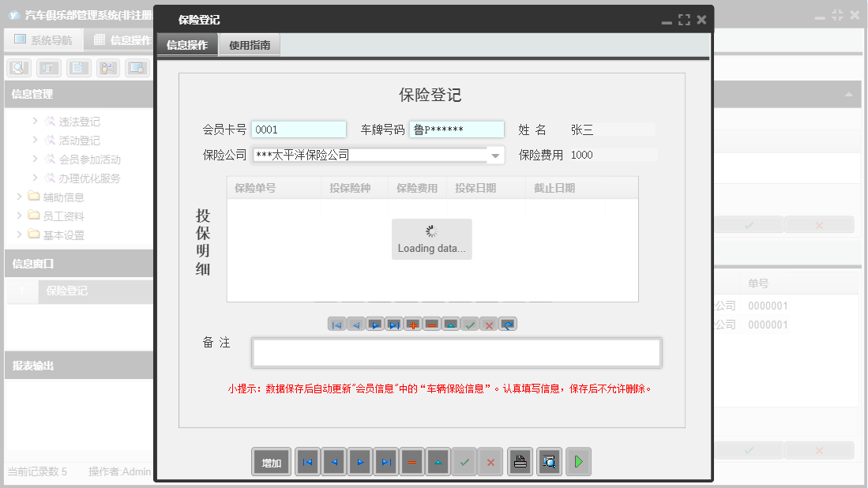Screen dimensions: 868x488
Task: Confirm edits with the green check in 投保明细
Action: click(469, 324)
